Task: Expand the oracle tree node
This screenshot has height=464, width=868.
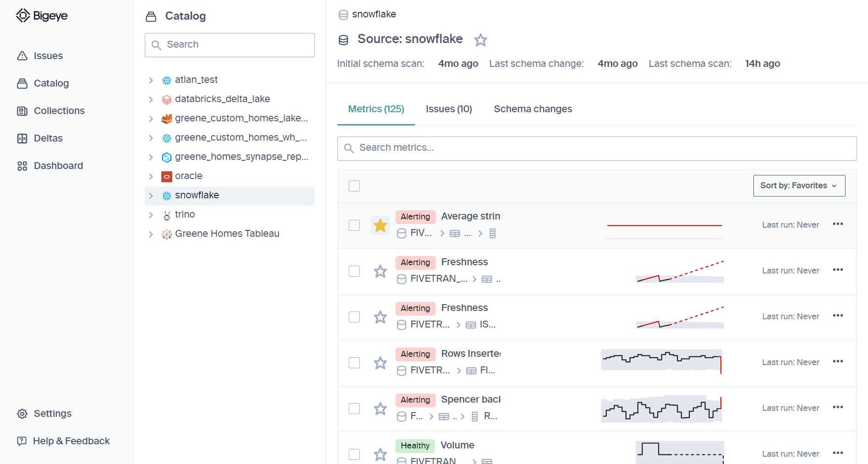Action: 151,176
